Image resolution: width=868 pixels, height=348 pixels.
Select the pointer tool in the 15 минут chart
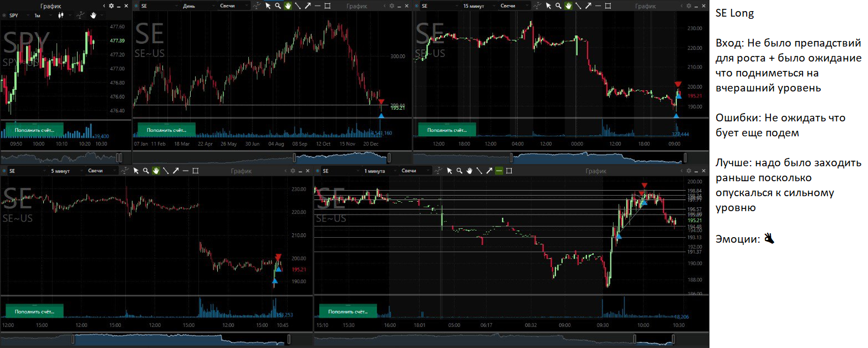tap(548, 6)
